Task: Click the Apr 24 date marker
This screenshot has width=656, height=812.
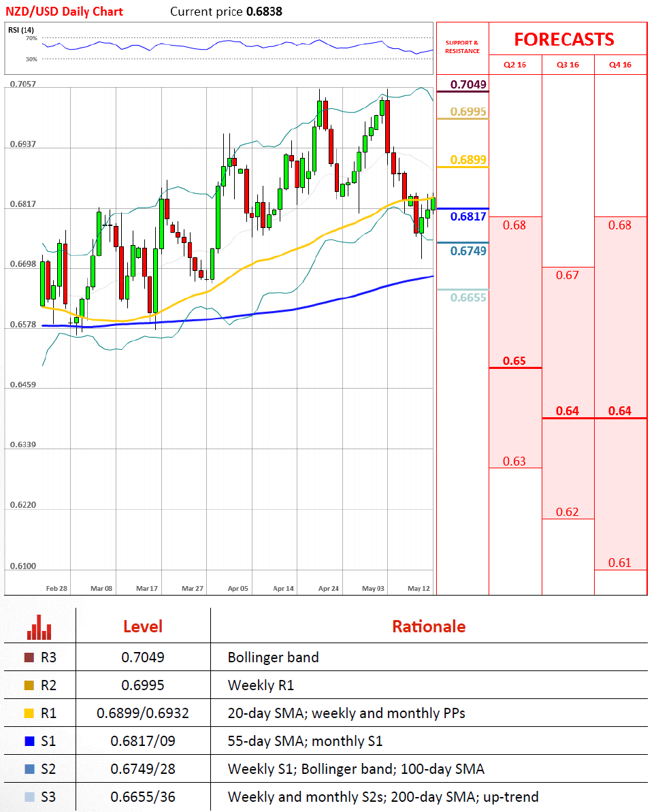Action: coord(329,587)
